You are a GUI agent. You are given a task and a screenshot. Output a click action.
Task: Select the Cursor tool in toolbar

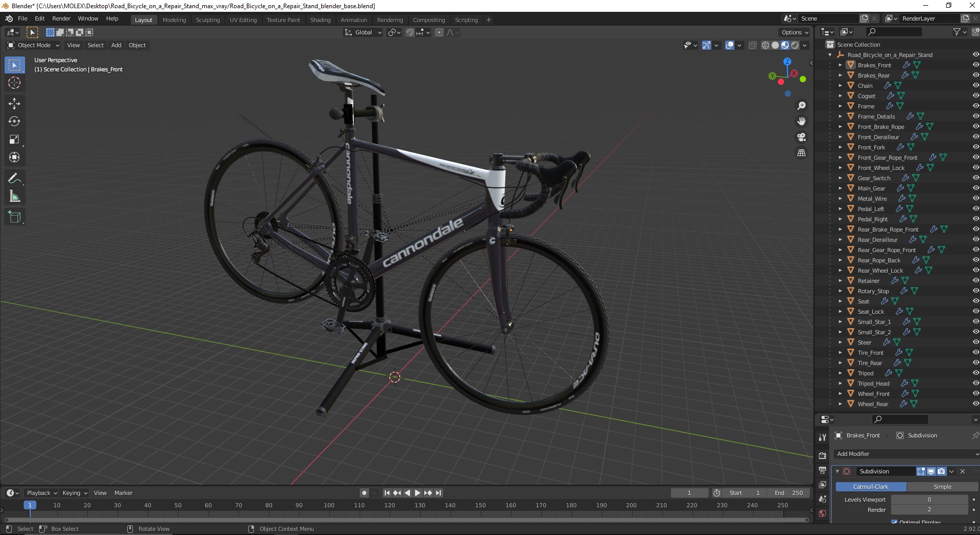(14, 83)
